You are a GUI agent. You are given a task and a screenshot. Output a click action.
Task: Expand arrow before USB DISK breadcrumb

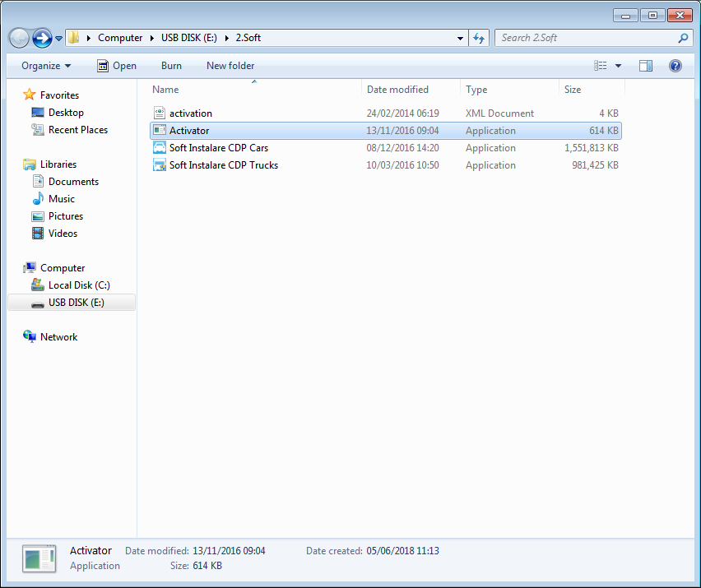[x=152, y=38]
